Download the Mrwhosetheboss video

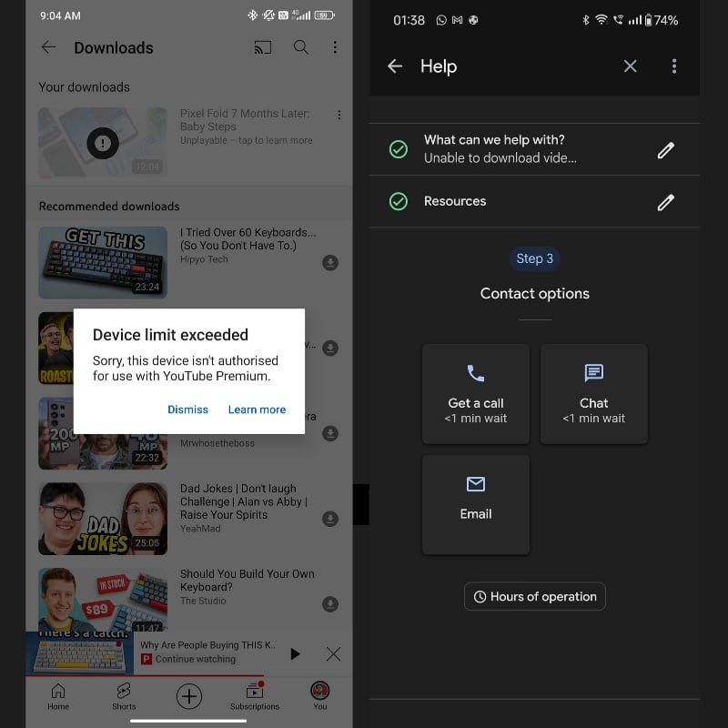pyautogui.click(x=330, y=433)
